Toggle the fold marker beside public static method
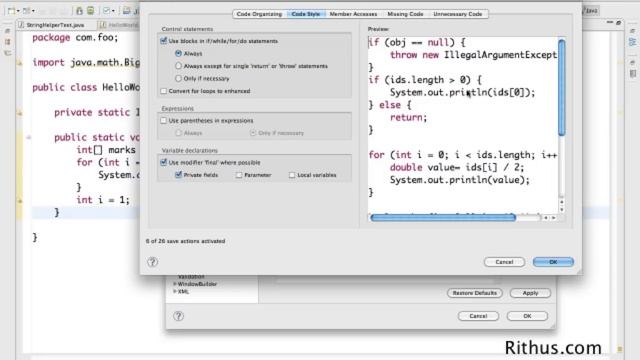This screenshot has width=640, height=360. click(29, 138)
